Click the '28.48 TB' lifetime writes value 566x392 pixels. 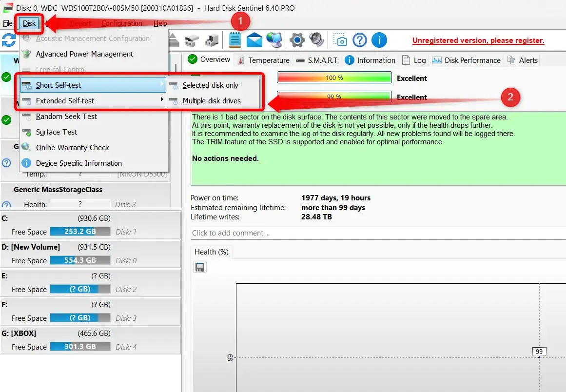point(316,217)
